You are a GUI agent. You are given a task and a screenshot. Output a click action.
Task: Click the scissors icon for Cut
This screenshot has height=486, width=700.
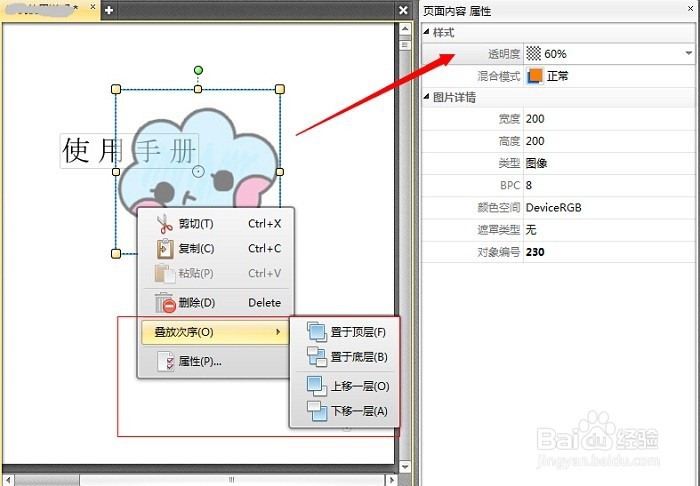coord(164,224)
